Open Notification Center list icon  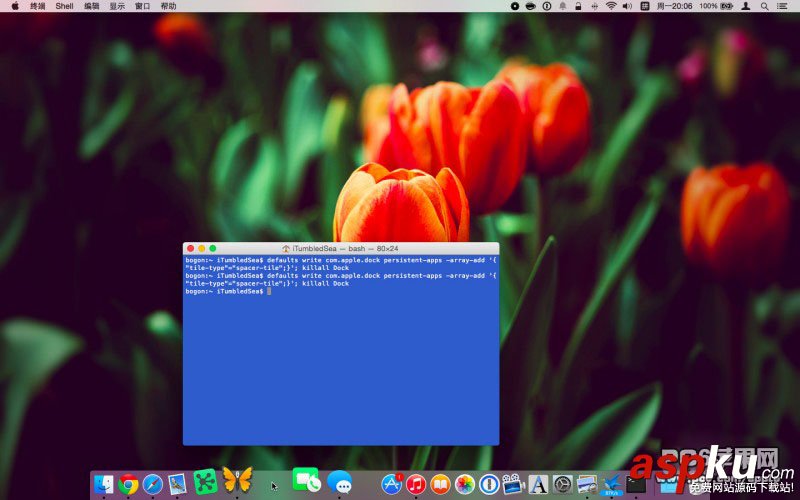[x=782, y=6]
